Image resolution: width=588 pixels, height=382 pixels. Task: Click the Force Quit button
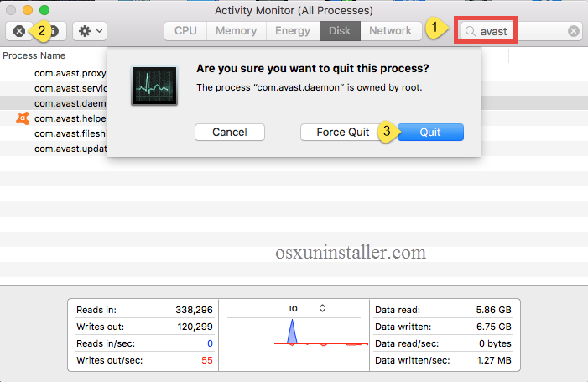pos(342,132)
